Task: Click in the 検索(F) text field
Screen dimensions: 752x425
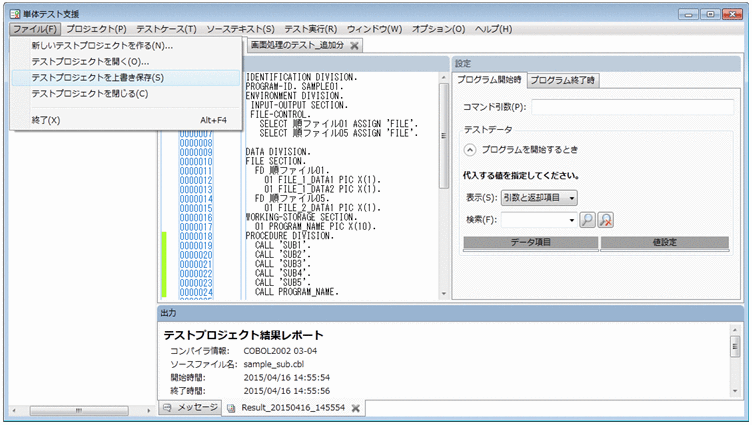Action: click(535, 220)
